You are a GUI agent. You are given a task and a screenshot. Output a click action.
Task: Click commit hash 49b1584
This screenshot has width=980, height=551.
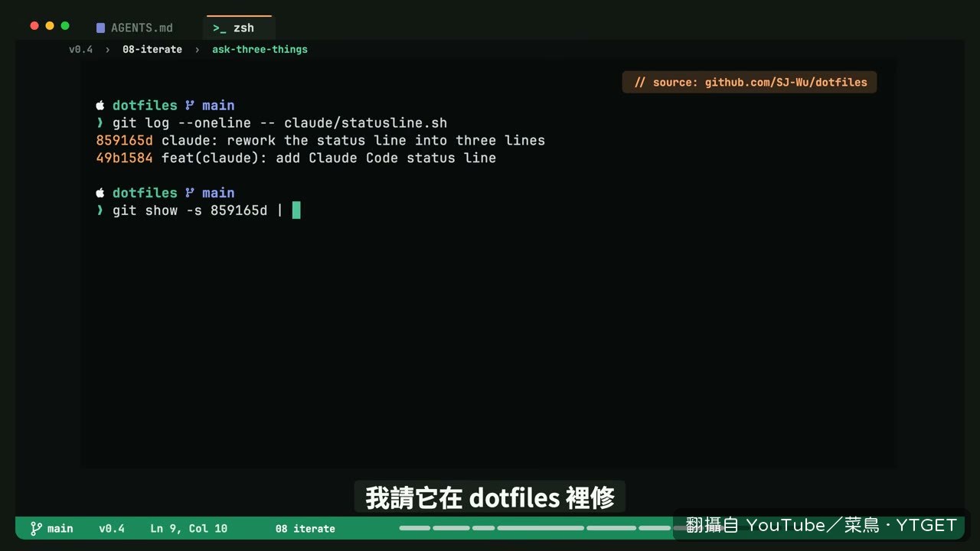click(124, 158)
